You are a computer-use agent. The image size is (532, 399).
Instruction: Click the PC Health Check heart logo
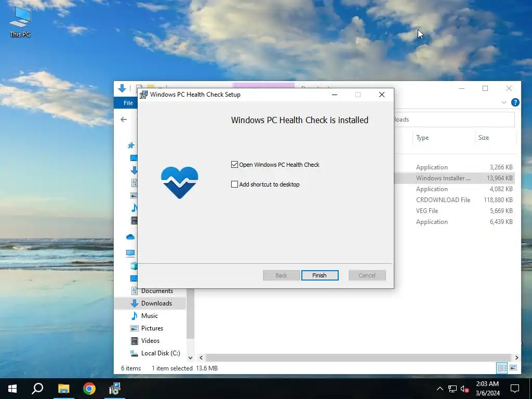pyautogui.click(x=179, y=182)
